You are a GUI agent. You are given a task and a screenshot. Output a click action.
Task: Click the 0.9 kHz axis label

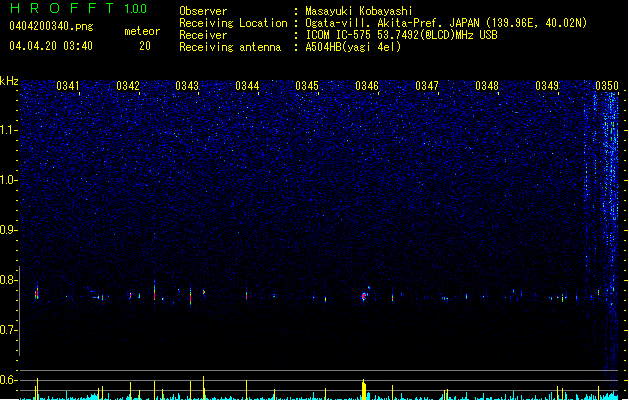(9, 230)
